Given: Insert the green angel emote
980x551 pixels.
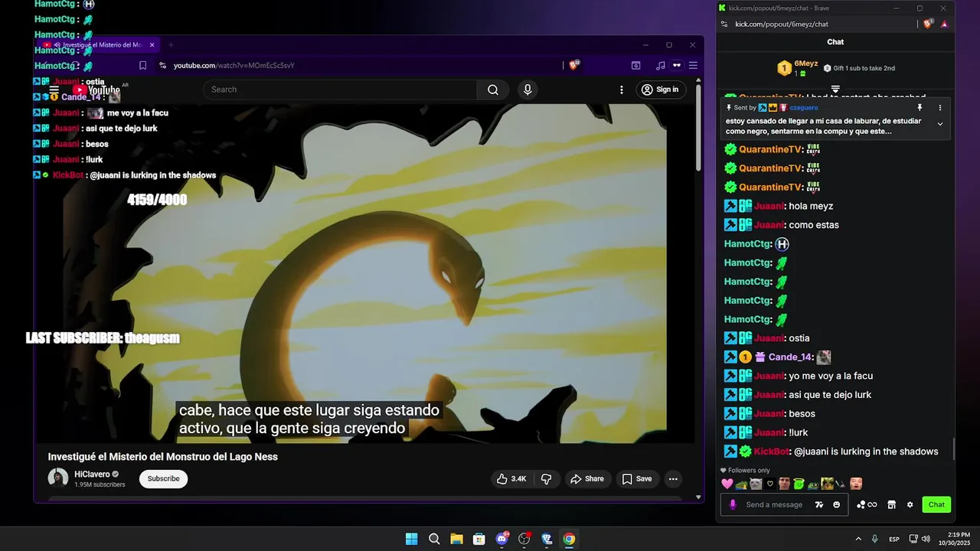Looking at the screenshot, I should [799, 484].
